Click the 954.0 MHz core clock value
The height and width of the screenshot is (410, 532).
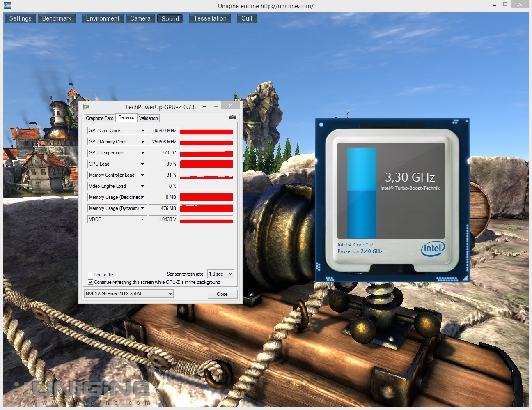163,131
